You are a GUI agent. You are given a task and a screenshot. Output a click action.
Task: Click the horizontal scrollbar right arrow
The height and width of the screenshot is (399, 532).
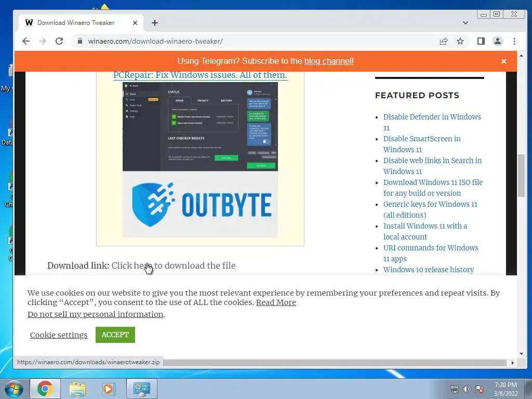[512, 363]
